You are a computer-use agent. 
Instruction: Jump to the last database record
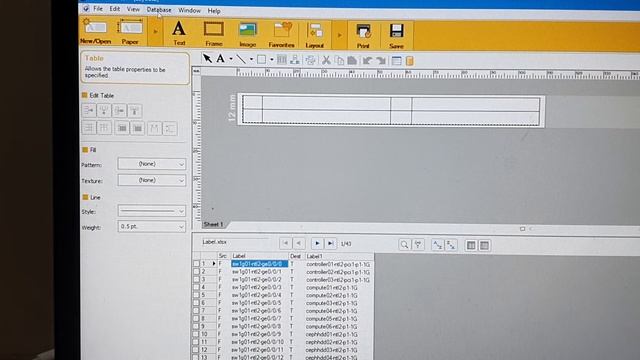point(331,244)
